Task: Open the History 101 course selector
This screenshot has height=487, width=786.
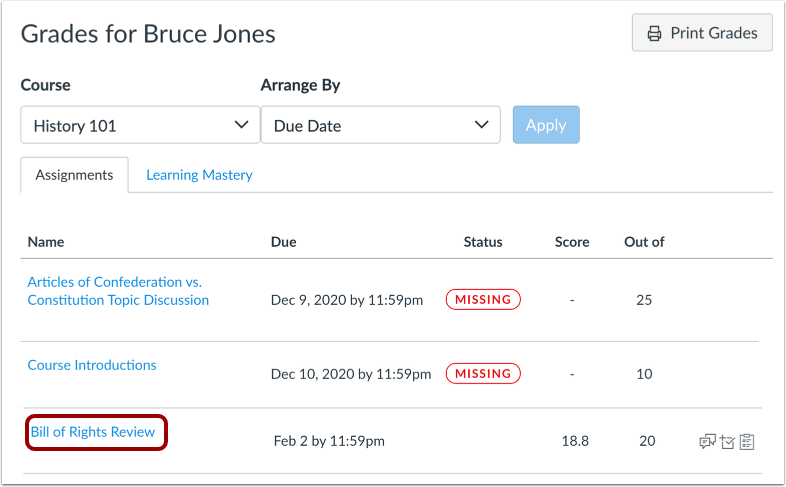Action: point(136,126)
